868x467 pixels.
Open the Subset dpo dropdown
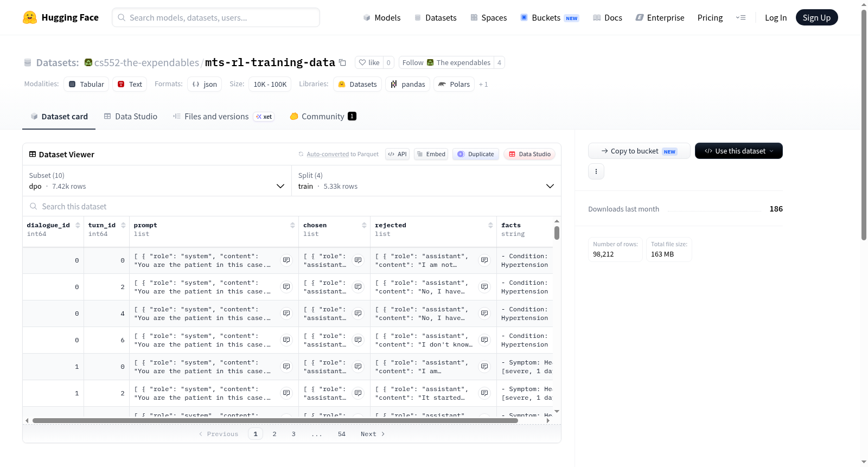tap(157, 181)
